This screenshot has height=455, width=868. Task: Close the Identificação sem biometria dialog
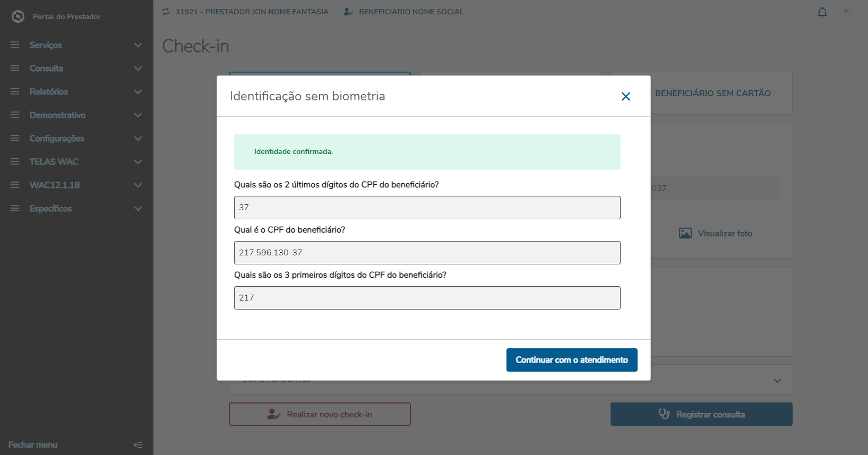coord(626,96)
